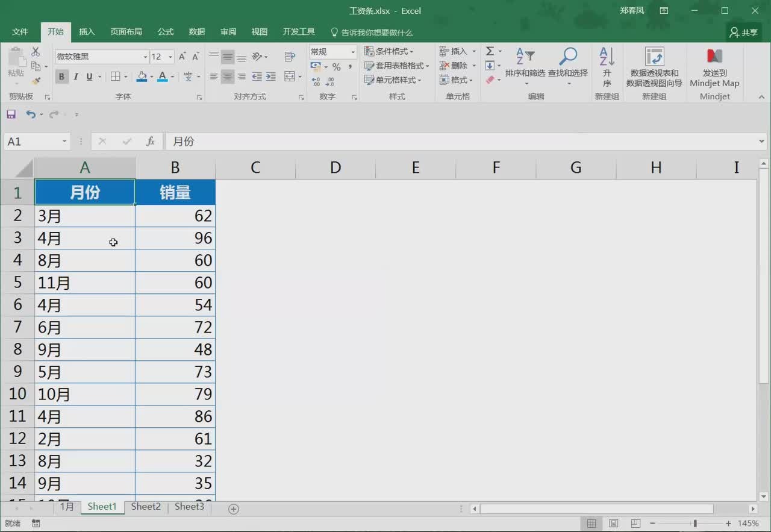The height and width of the screenshot is (532, 771).
Task: Toggle Bold formatting
Action: 61,77
